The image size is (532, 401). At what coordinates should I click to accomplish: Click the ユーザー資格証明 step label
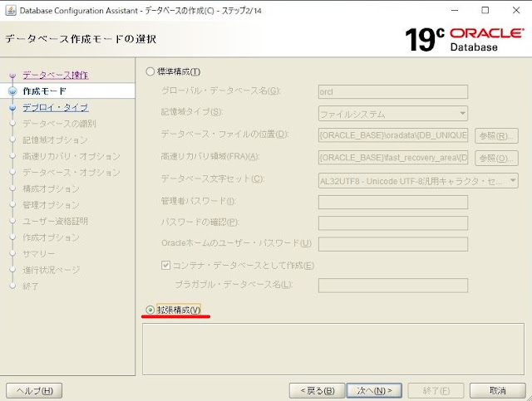pyautogui.click(x=56, y=222)
